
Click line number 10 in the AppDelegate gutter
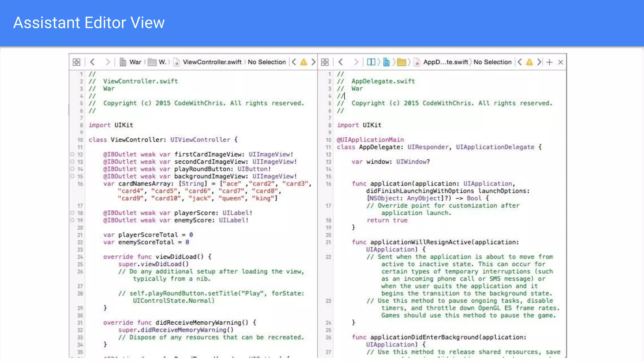coord(328,140)
